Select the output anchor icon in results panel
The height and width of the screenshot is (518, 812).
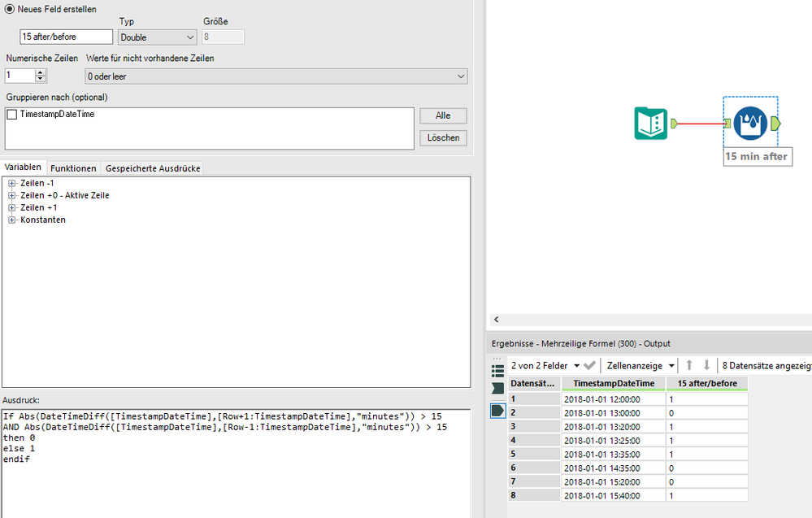tap(497, 411)
